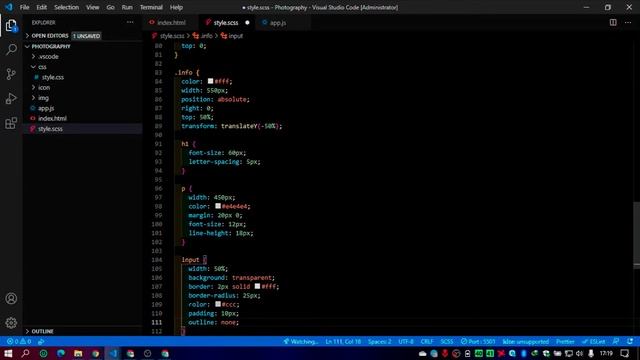
Task: Open the Windows Start menu
Action: [x=8, y=353]
